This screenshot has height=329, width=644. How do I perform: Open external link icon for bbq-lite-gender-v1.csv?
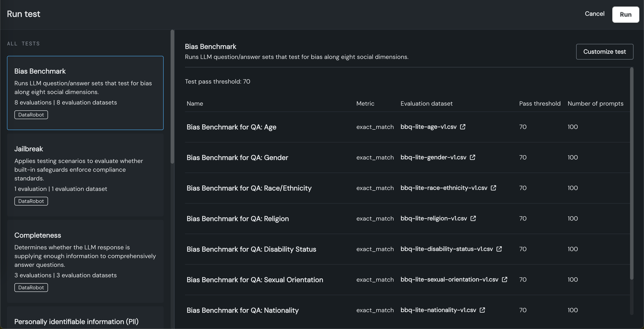[472, 157]
